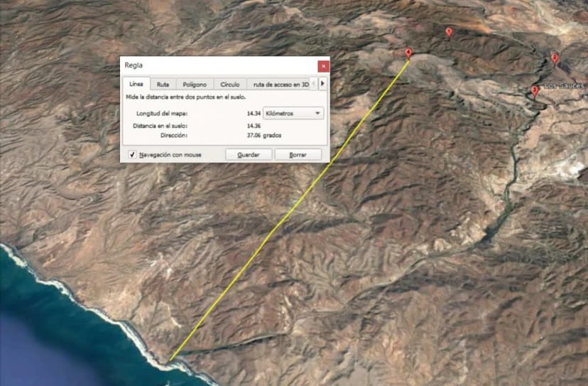
Task: Click the Regla dialog title bar
Action: [213, 65]
